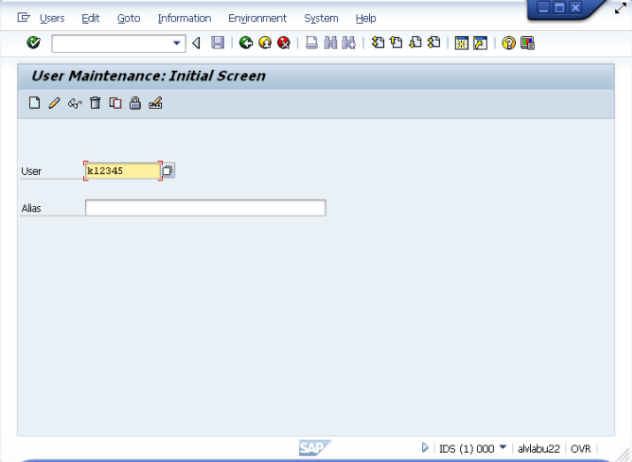
Task: Click the window menu icon beside Users
Action: pos(24,17)
